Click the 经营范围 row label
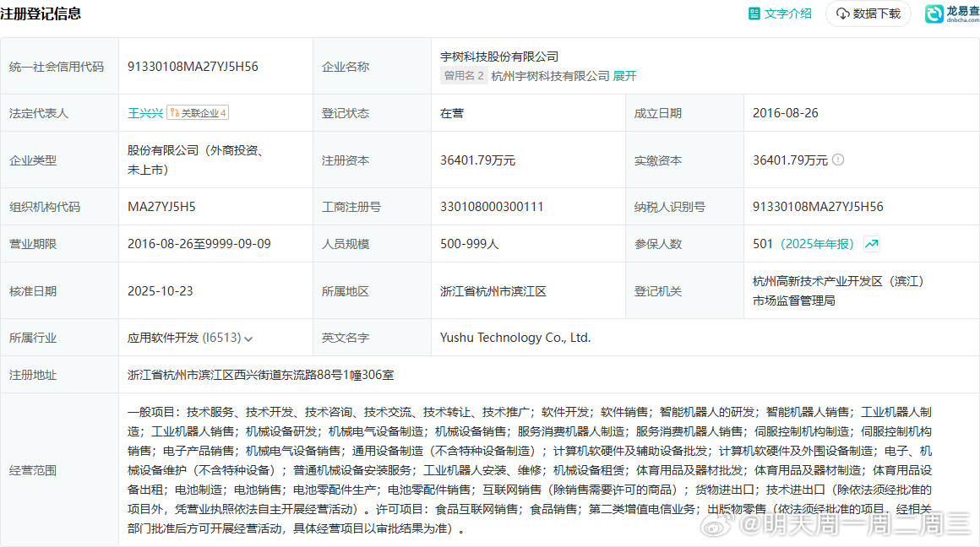This screenshot has width=980, height=547. (x=32, y=470)
